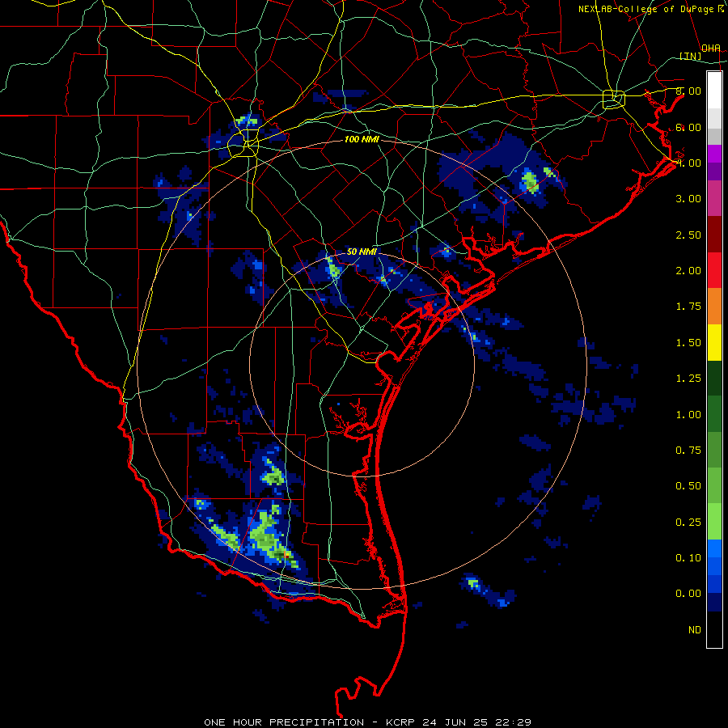Click the [IN] units label
The width and height of the screenshot is (728, 728).
pyautogui.click(x=691, y=56)
